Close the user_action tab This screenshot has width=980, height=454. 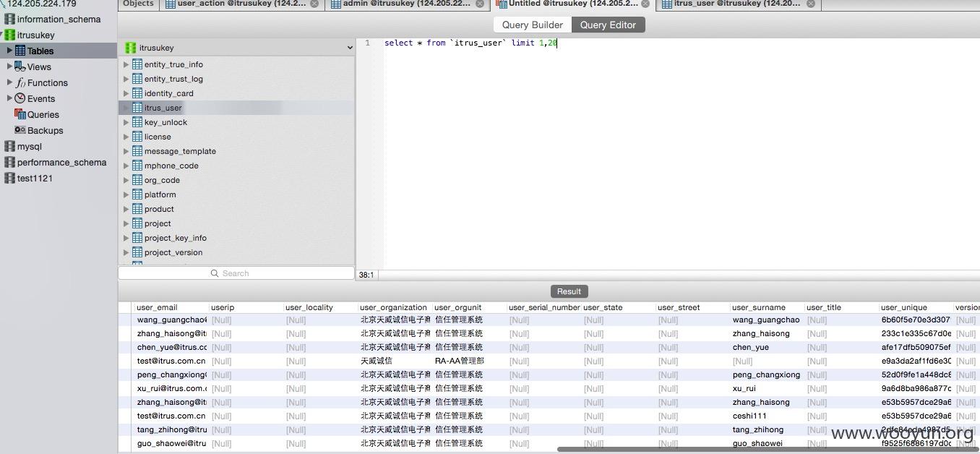click(314, 4)
